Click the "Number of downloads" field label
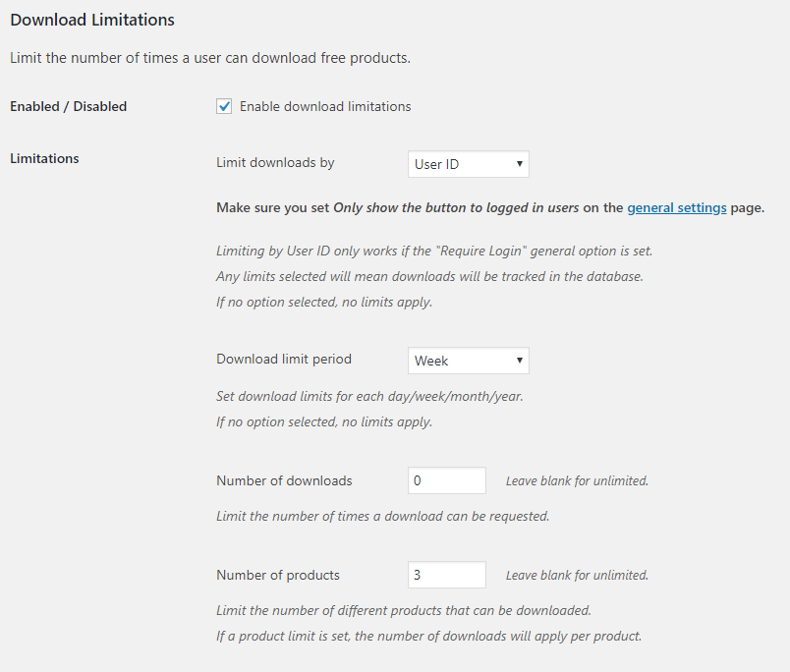Screen dimensions: 790x672 pos(284,480)
